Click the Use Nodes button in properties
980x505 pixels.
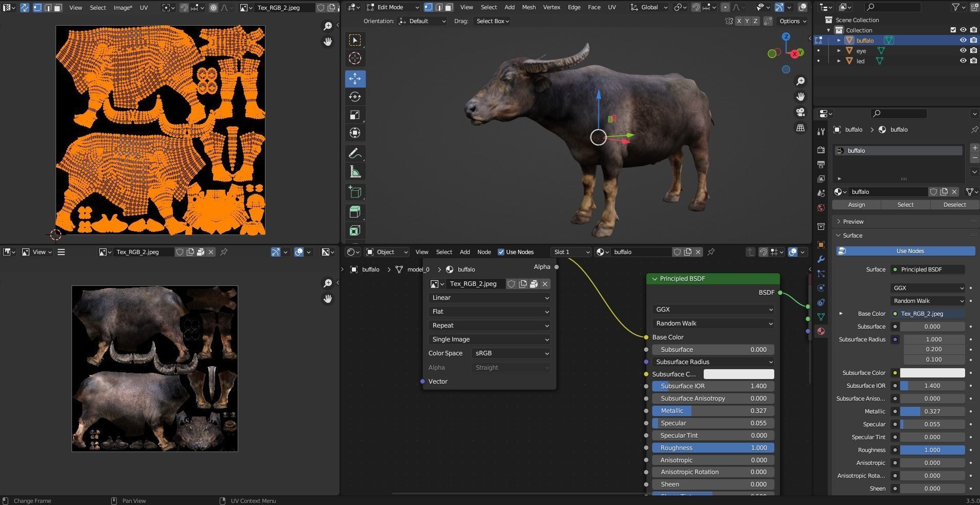click(905, 251)
